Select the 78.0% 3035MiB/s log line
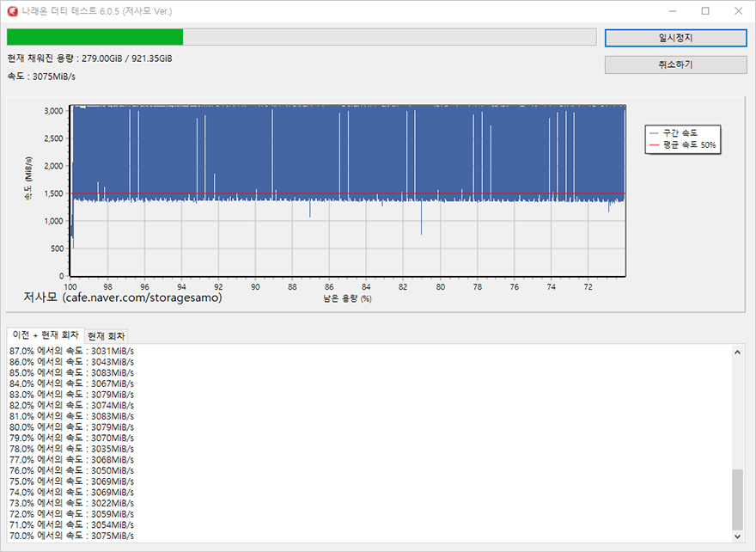Viewport: 756px width, 552px height. tap(71, 449)
